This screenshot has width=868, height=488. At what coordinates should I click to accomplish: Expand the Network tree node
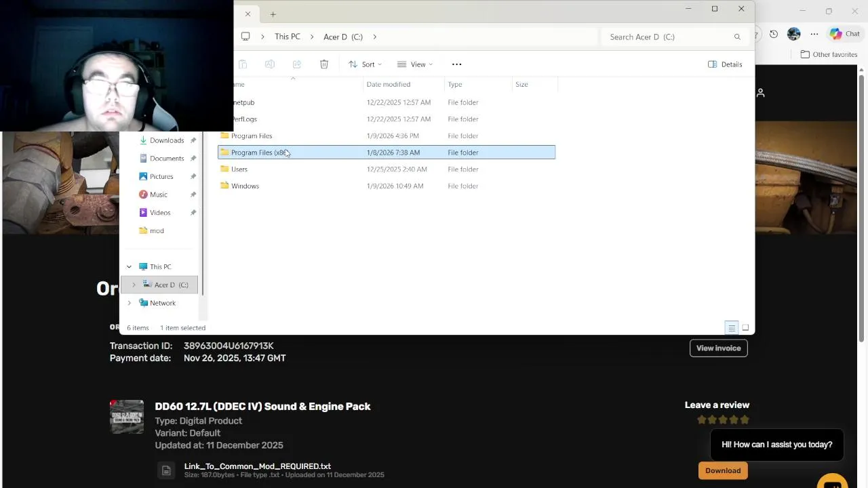129,303
